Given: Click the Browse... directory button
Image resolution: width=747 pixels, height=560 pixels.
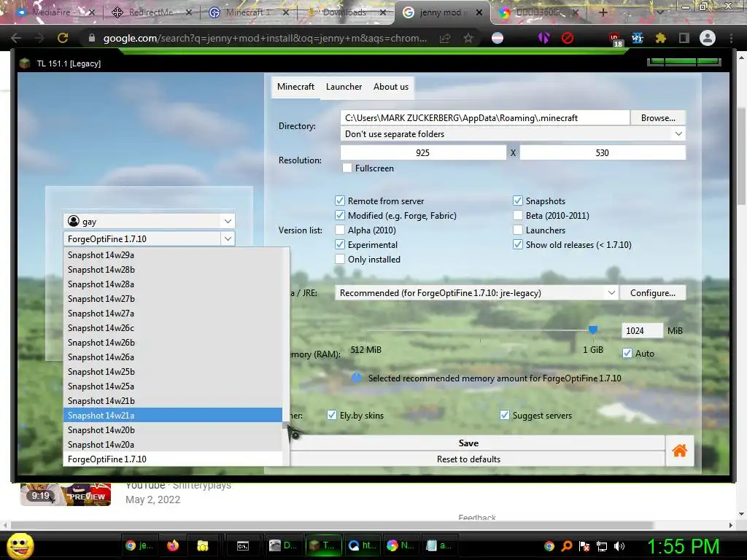Looking at the screenshot, I should [658, 117].
